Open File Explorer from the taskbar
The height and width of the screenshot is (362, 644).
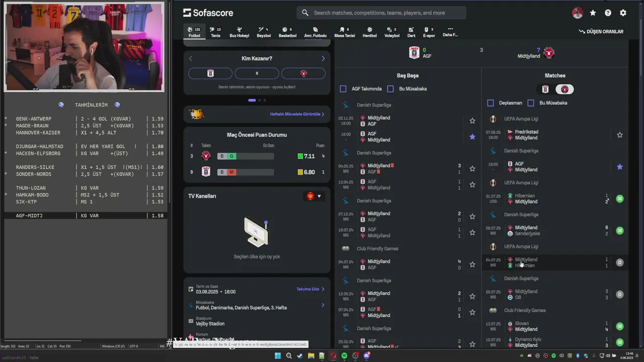[311, 355]
